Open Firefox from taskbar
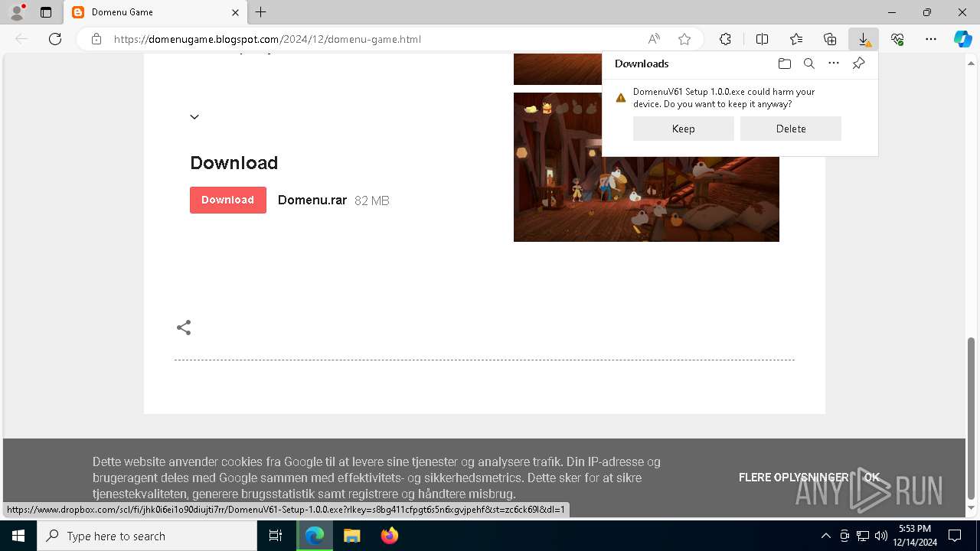980x551 pixels. 389,536
